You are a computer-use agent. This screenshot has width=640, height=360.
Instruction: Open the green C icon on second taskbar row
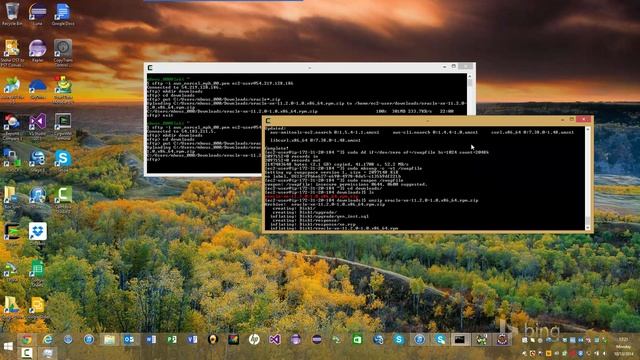point(27,353)
